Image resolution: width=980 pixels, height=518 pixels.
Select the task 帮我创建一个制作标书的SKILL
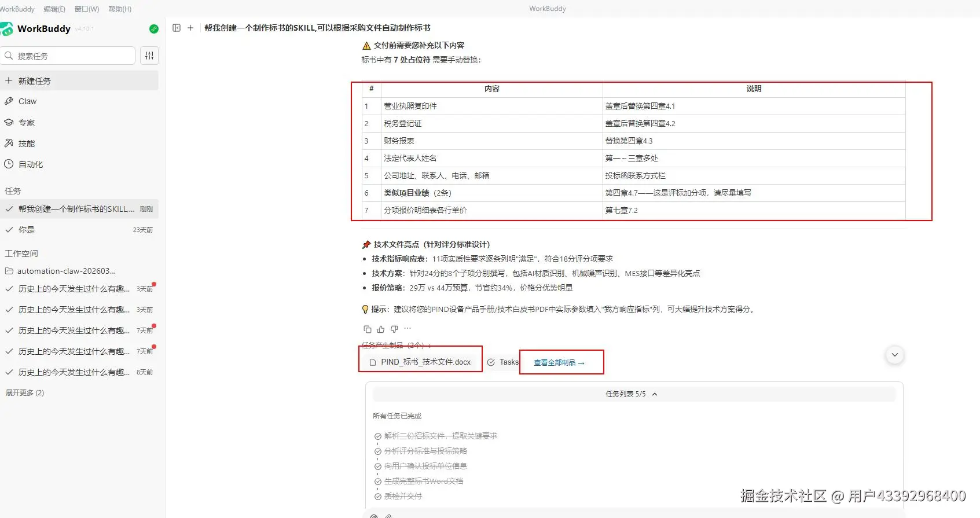tap(79, 209)
